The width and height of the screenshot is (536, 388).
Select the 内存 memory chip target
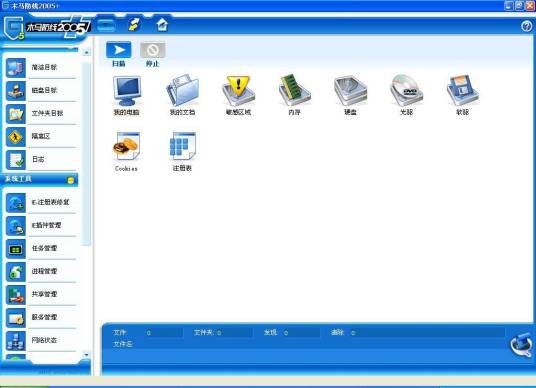[294, 95]
